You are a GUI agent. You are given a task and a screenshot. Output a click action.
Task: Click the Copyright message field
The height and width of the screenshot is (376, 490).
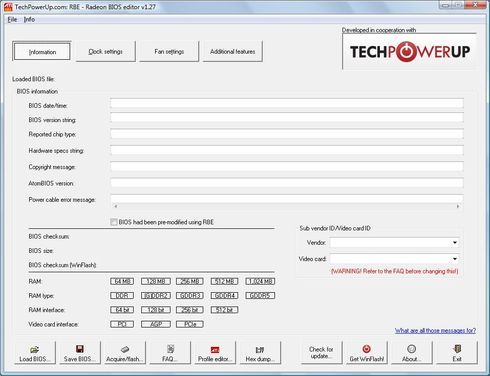click(287, 167)
